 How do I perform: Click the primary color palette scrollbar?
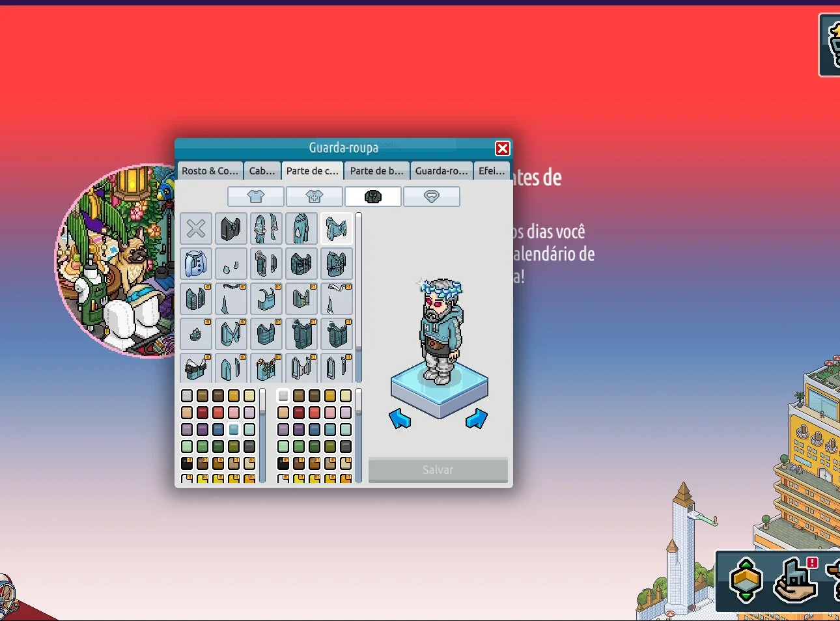coord(262,435)
